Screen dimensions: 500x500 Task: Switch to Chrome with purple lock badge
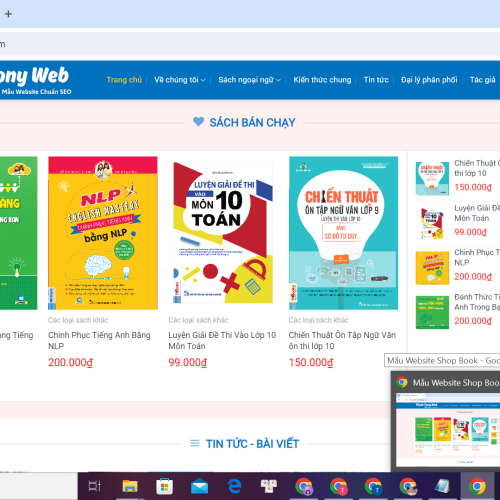[x=304, y=486]
